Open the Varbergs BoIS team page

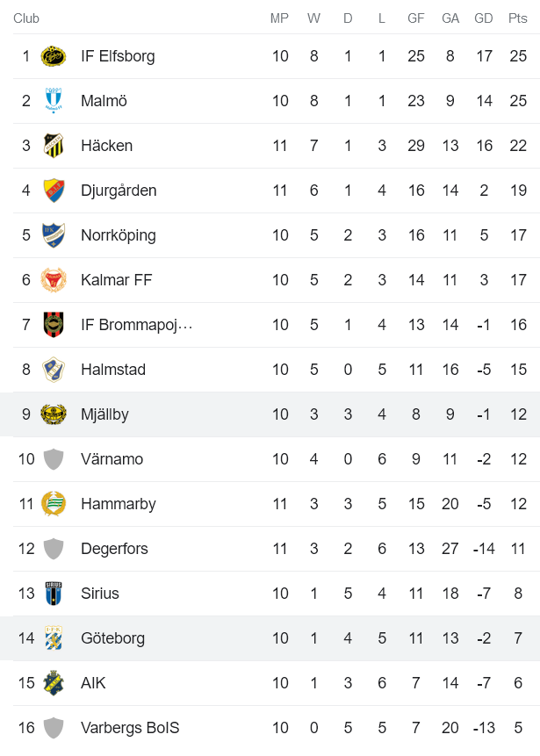[130, 727]
